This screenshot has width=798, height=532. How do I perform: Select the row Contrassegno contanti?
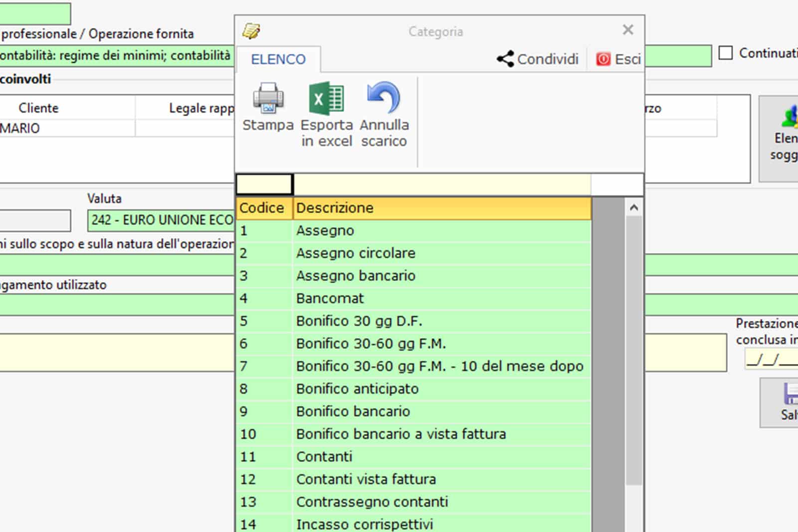[413, 502]
